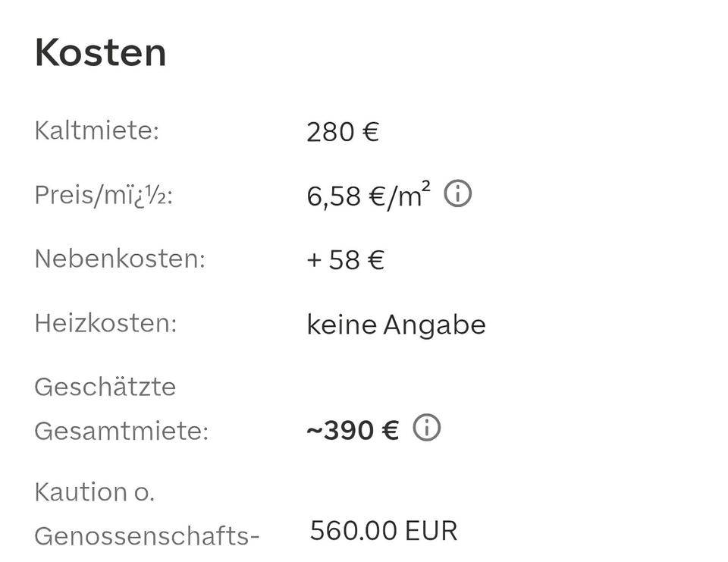
Task: Select the + 58 € additional costs value
Action: pyautogui.click(x=345, y=260)
